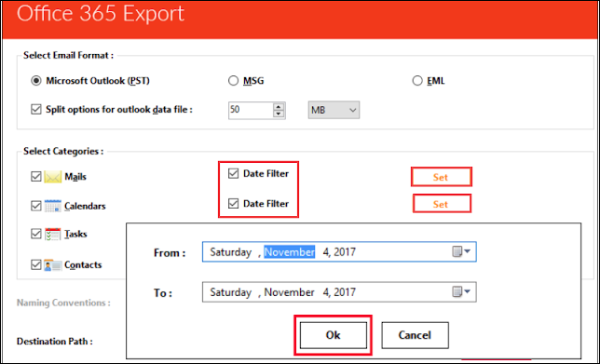Select the EML format radio button

point(417,81)
